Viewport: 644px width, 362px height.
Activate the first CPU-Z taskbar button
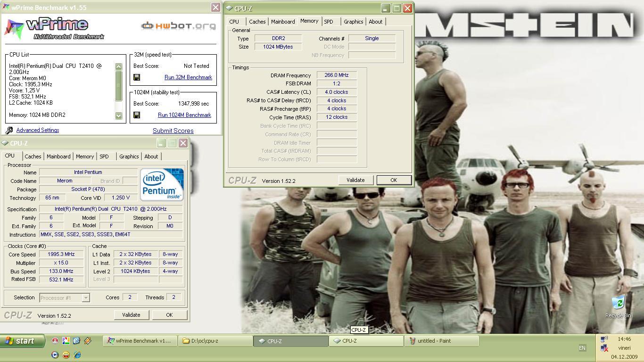tap(291, 341)
